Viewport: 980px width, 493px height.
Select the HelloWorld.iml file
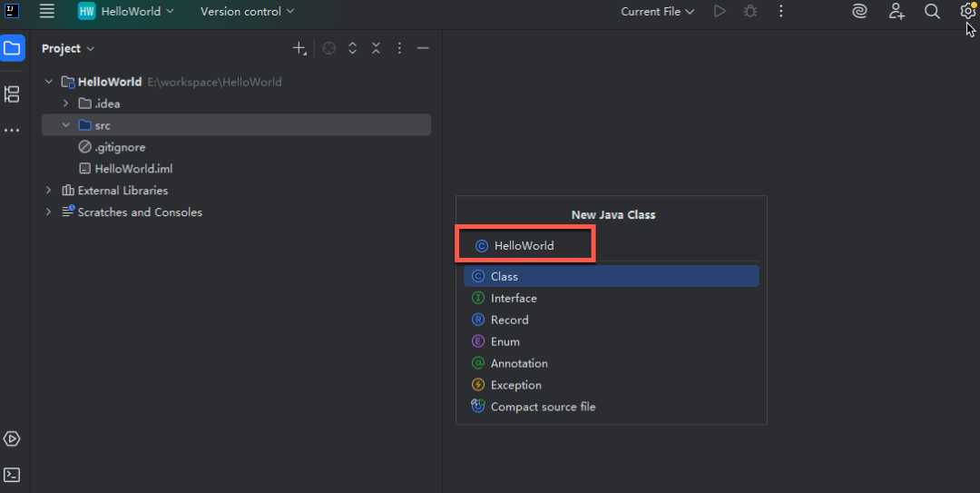[x=236, y=168]
